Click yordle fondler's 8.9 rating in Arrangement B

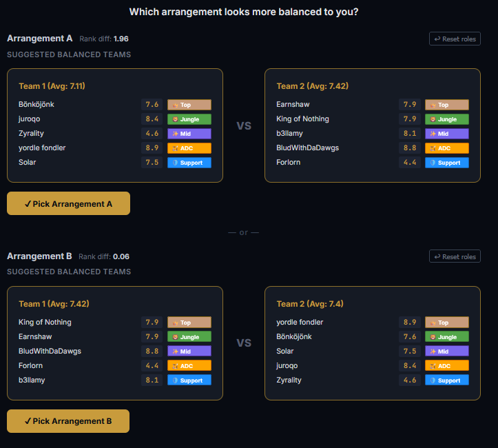pos(410,322)
